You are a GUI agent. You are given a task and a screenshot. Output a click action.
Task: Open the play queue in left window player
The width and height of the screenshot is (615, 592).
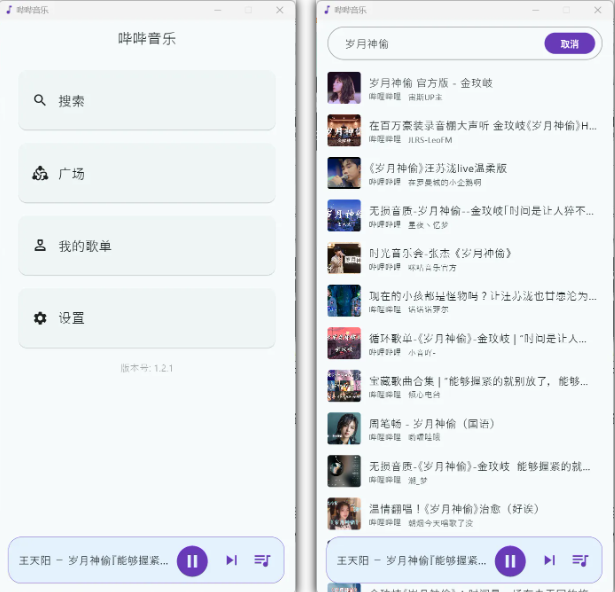coord(262,560)
